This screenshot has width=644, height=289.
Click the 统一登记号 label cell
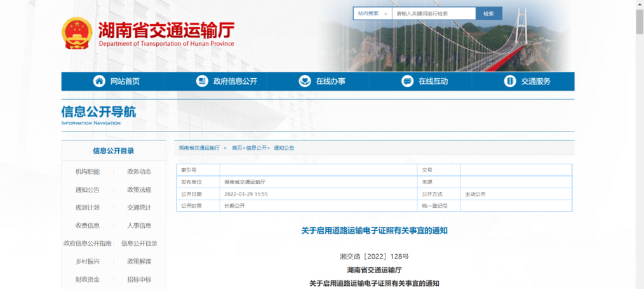tap(439, 206)
